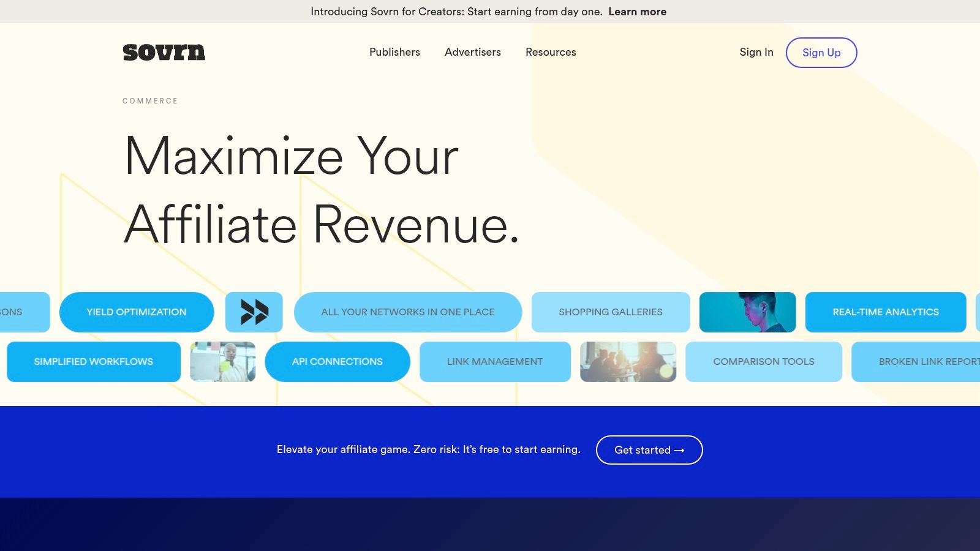Click Sign In

[x=756, y=52]
